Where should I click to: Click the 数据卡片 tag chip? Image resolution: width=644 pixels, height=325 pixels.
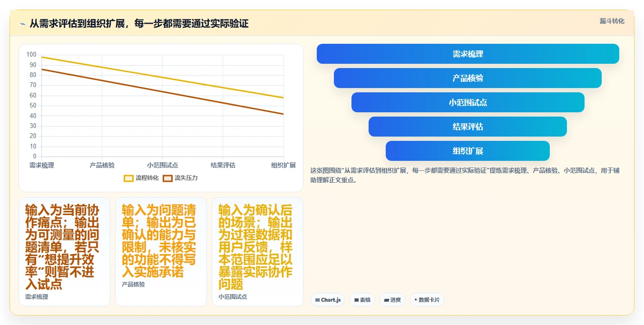pyautogui.click(x=427, y=300)
